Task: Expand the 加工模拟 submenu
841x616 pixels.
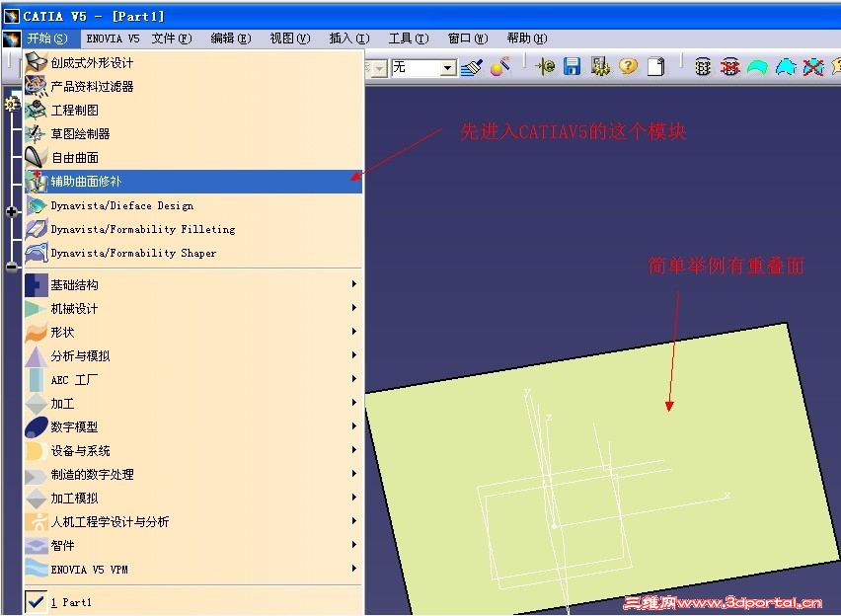Action: (193, 498)
